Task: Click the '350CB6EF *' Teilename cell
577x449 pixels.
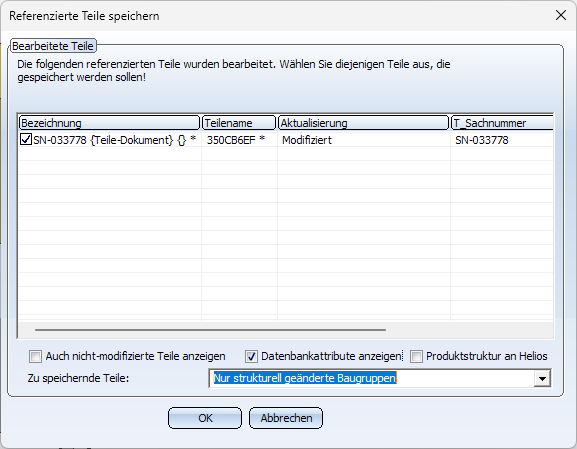Action: pyautogui.click(x=236, y=140)
